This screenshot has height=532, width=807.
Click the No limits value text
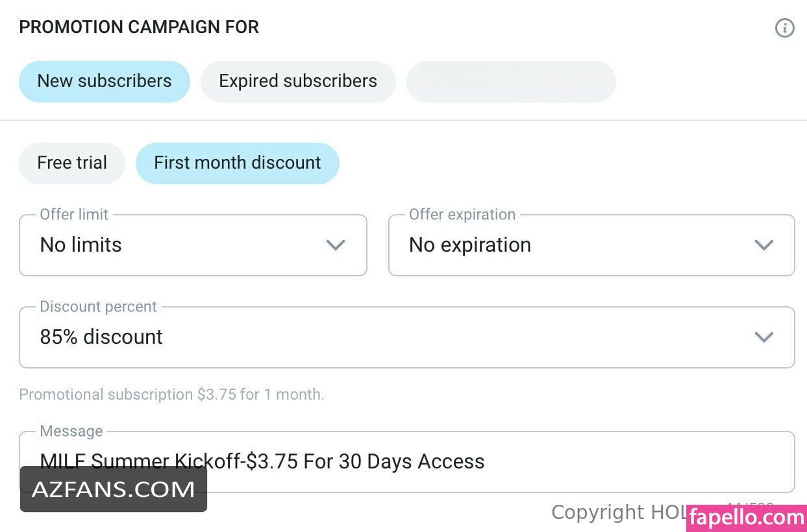(81, 245)
